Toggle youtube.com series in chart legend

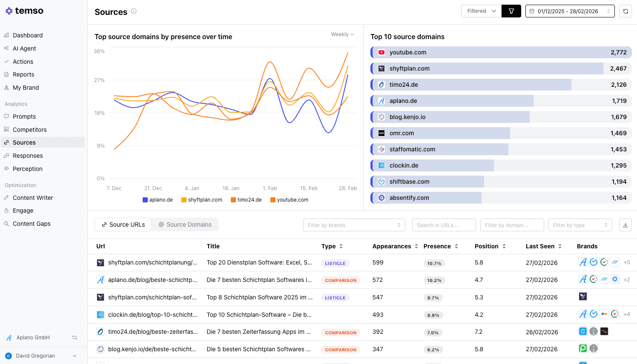click(289, 200)
